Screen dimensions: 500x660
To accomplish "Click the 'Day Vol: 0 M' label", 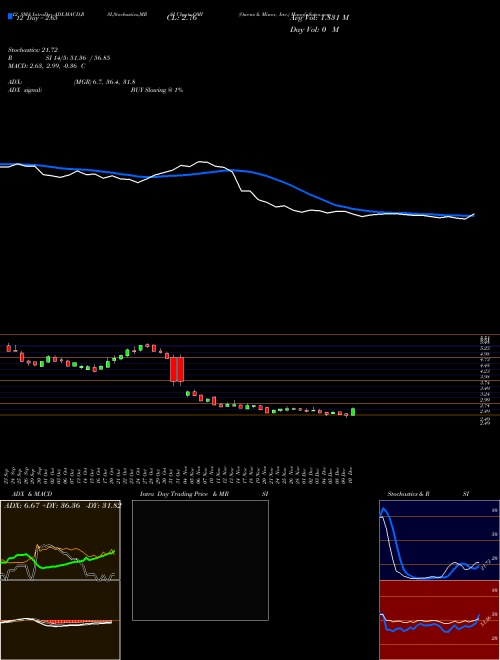I will pyautogui.click(x=314, y=30).
